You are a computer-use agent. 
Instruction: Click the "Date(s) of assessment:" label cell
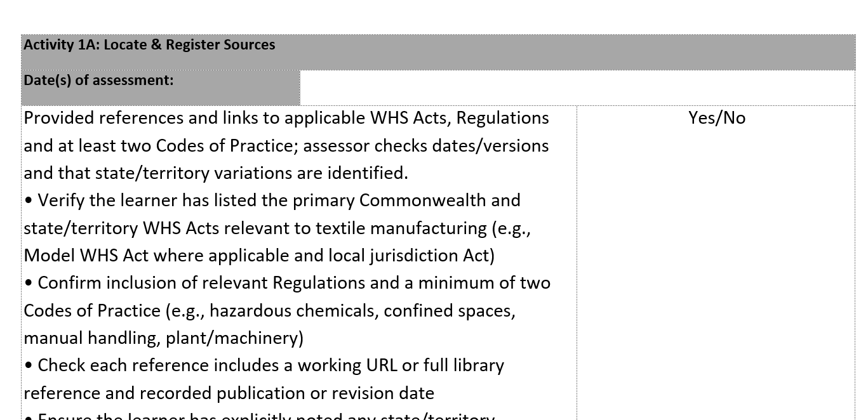(x=98, y=81)
